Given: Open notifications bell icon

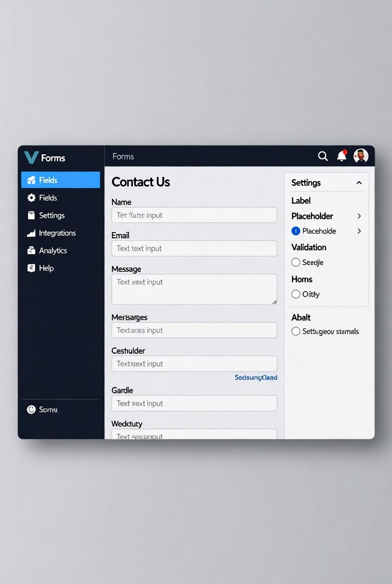Looking at the screenshot, I should 341,155.
